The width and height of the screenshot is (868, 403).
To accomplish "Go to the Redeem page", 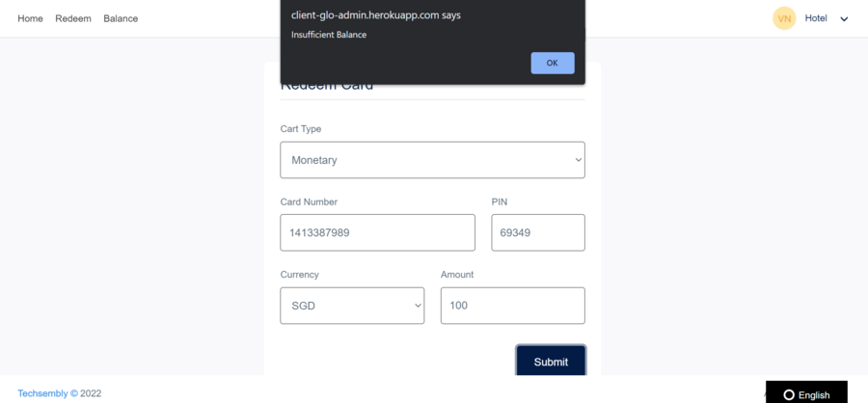I will [73, 19].
